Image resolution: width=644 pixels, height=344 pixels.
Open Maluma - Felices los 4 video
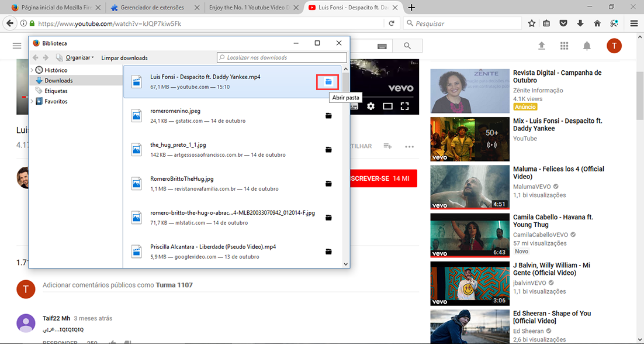470,187
